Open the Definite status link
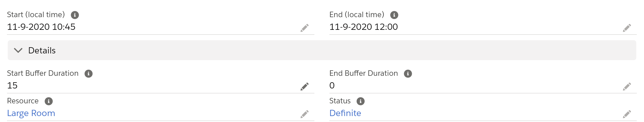 [x=345, y=113]
